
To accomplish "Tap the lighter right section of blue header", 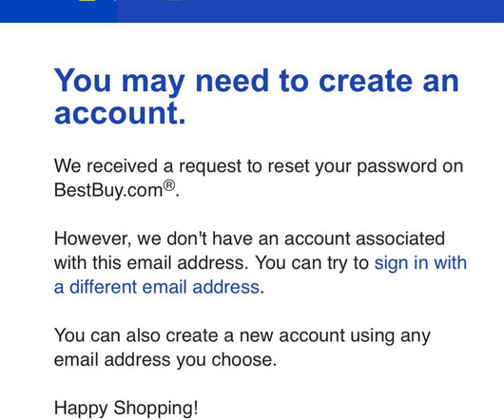I will point(310,10).
